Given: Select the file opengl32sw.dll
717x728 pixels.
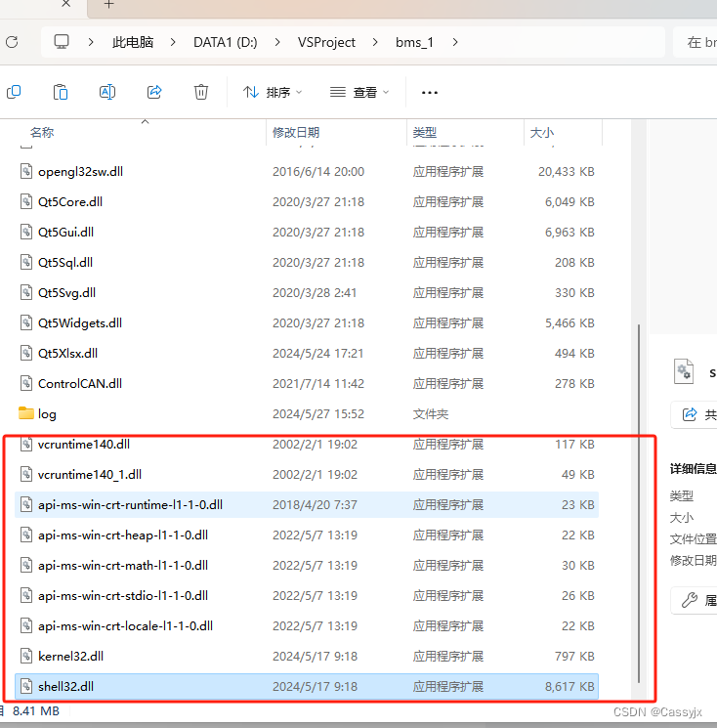Looking at the screenshot, I should tap(307, 172).
